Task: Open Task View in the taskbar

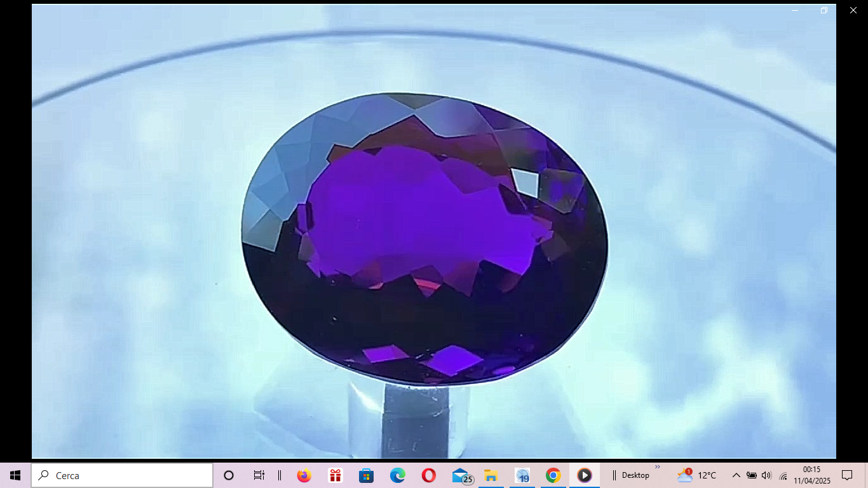Action: (259, 475)
